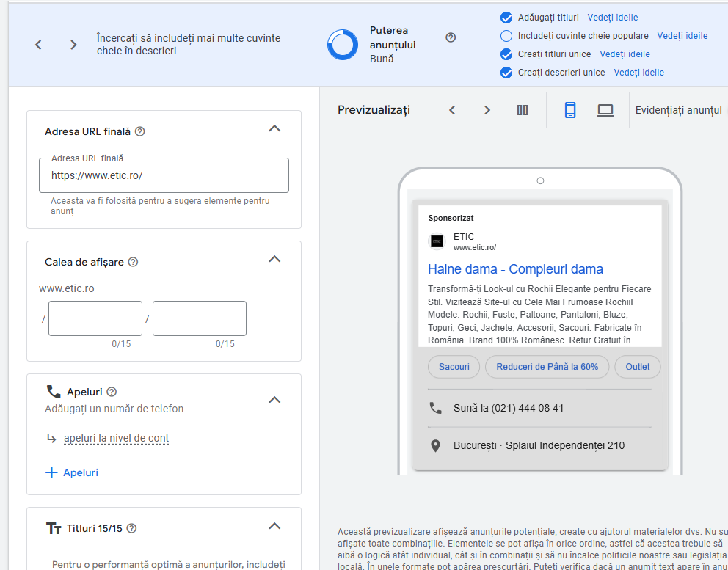The image size is (728, 570).
Task: Go to next recommendation in top banner
Action: point(73,45)
